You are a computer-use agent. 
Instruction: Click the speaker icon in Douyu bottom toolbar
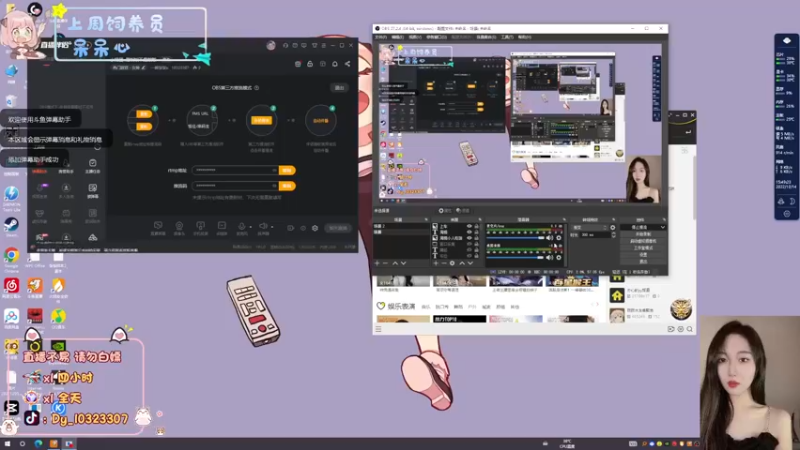click(263, 226)
